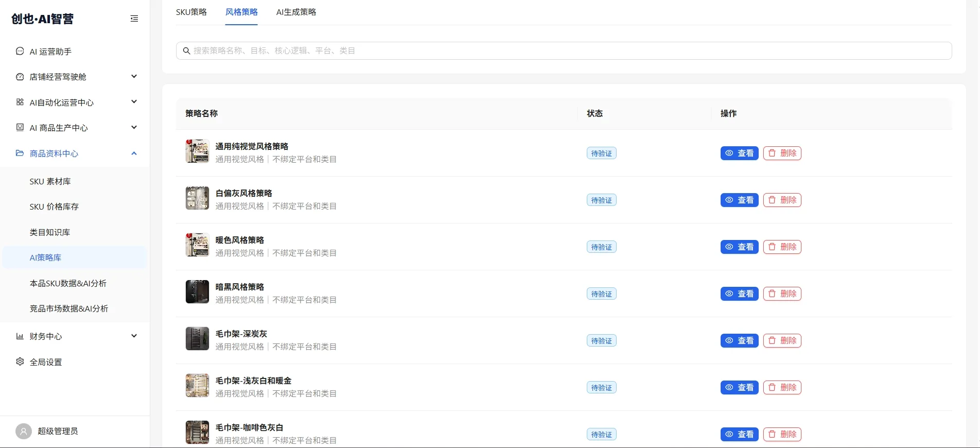
Task: Click the 超级管理员 avatar icon
Action: [x=24, y=431]
